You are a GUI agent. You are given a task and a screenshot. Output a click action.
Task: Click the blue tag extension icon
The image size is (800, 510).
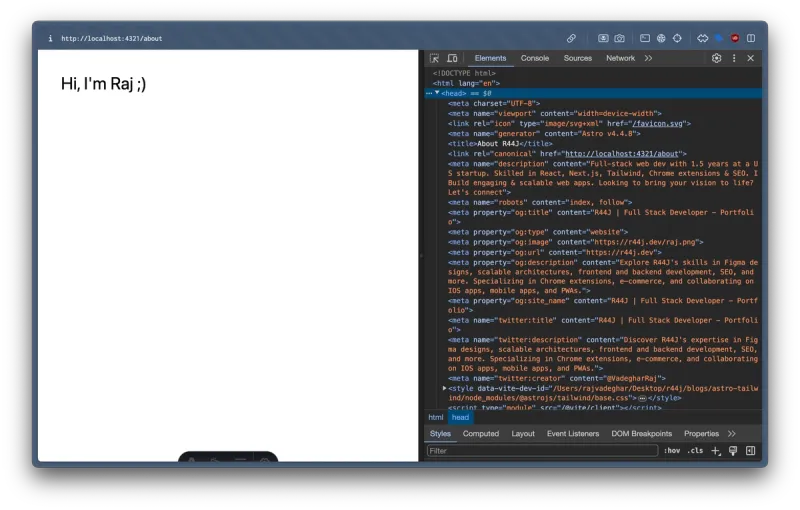[719, 38]
